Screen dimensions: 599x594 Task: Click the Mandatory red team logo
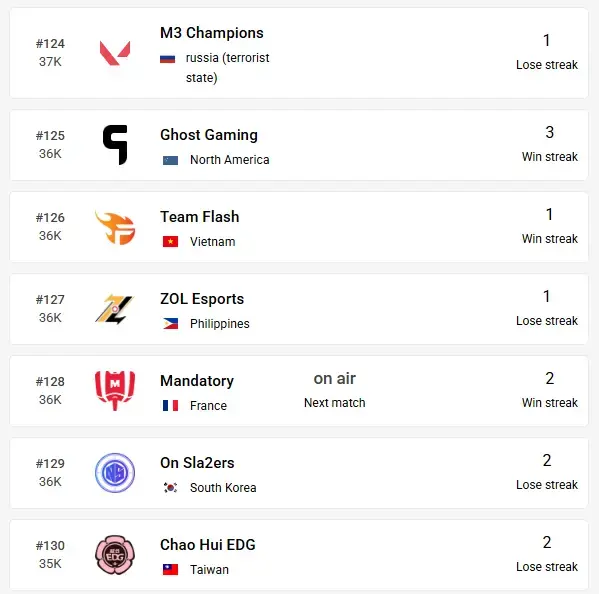[x=115, y=390]
